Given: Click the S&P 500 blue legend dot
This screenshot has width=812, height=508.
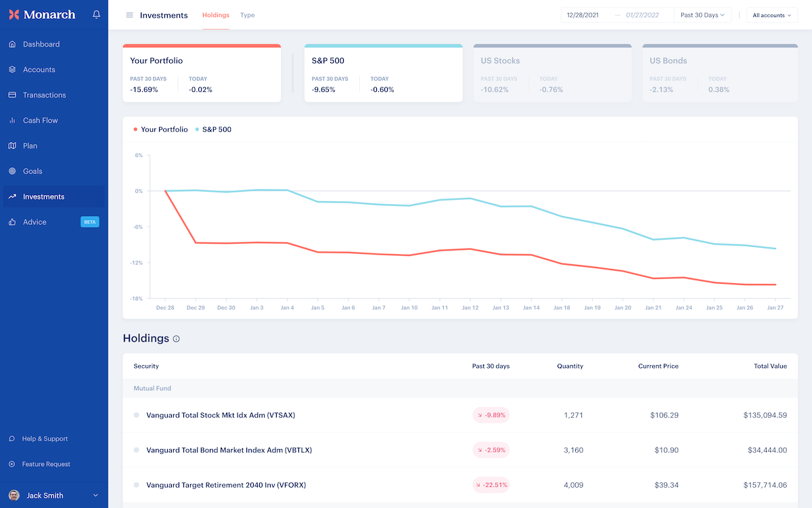Looking at the screenshot, I should [197, 129].
